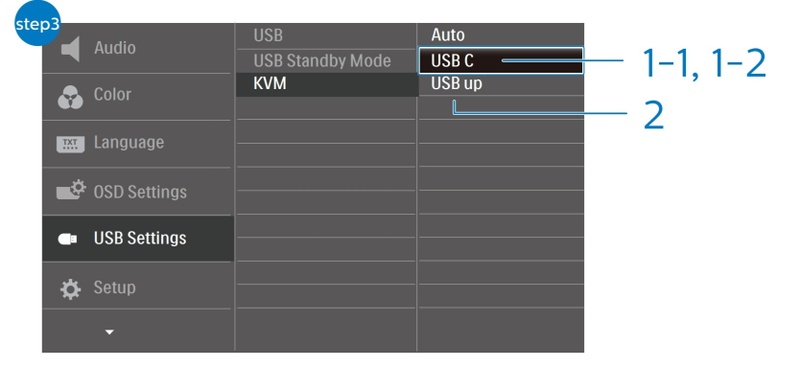Viewport: 800px width, 367px height.
Task: Open the OSD Settings menu label
Action: coord(140,192)
